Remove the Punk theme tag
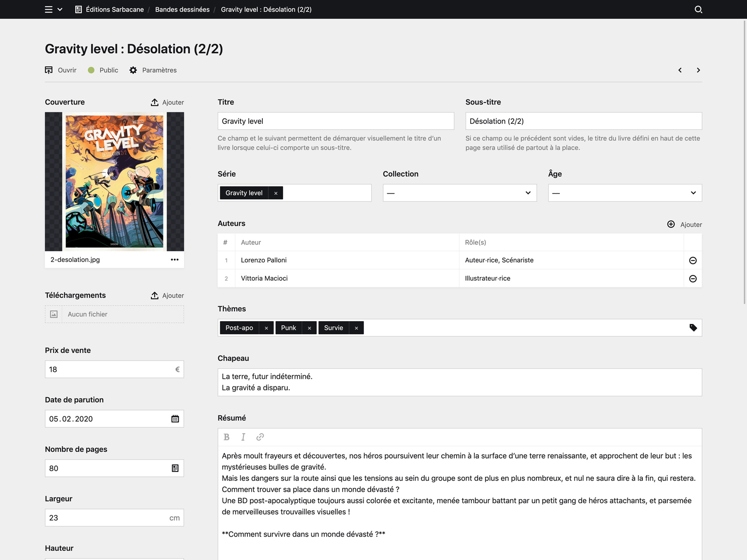Viewport: 747px width, 560px height. [309, 328]
